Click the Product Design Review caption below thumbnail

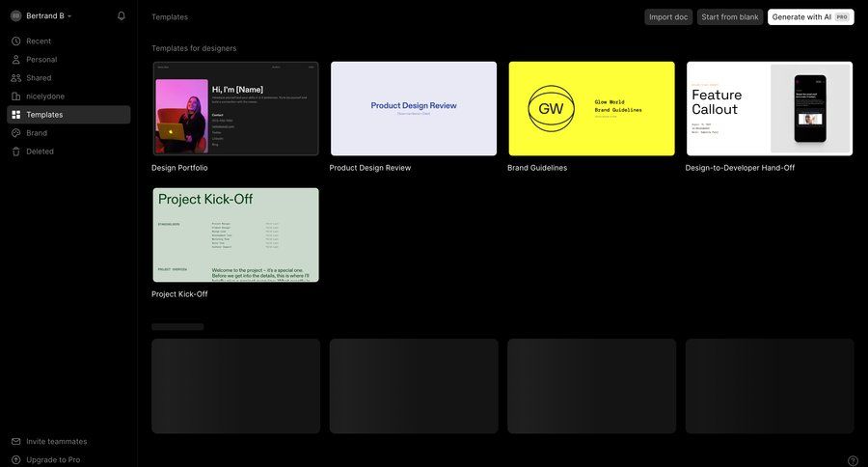(x=370, y=168)
